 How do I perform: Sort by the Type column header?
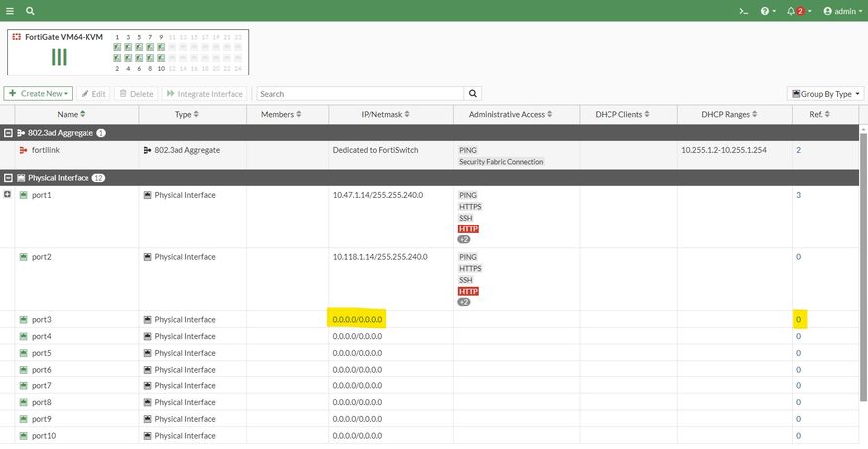187,114
